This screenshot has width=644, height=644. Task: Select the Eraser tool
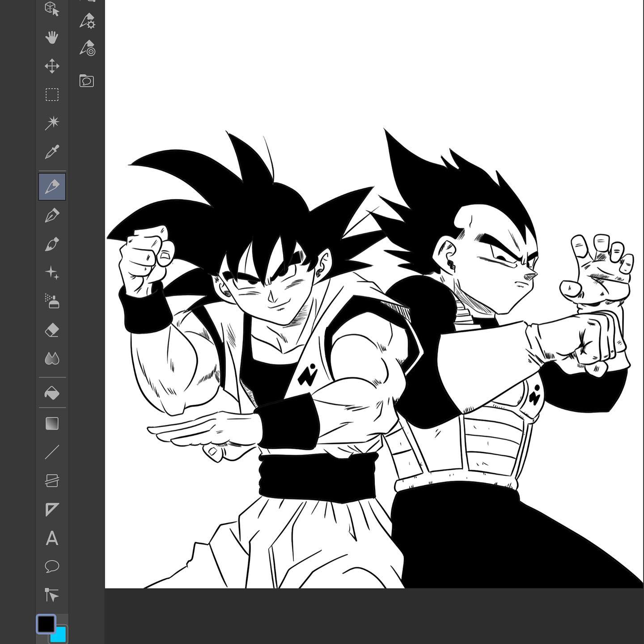point(52,330)
